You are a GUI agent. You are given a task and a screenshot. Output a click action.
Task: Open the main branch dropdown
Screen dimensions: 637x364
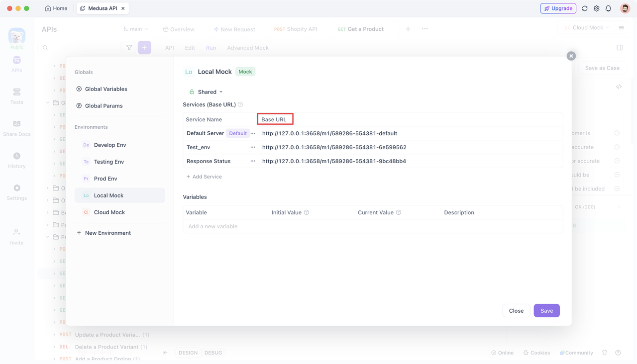(135, 29)
